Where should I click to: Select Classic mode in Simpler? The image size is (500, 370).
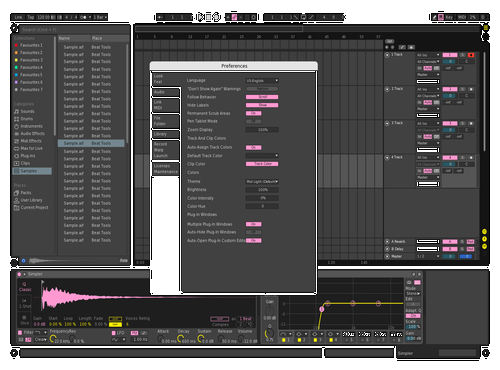25,287
